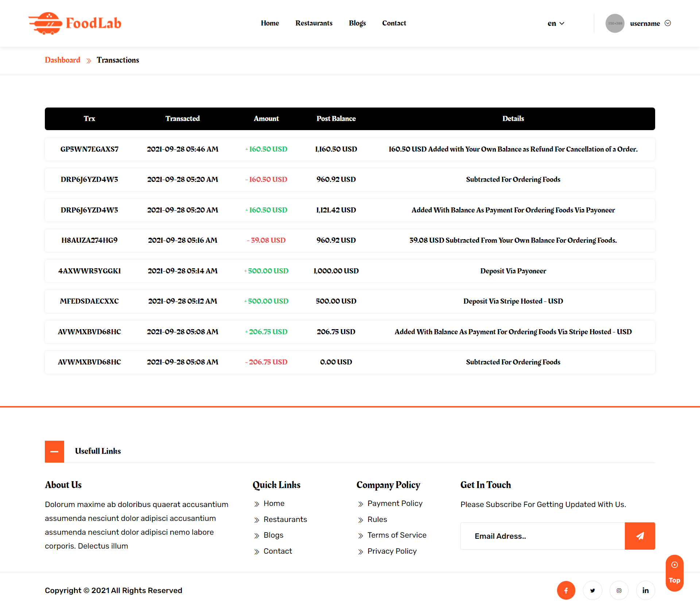The height and width of the screenshot is (608, 700).
Task: Click the Privacy Policy footer link
Action: click(392, 551)
